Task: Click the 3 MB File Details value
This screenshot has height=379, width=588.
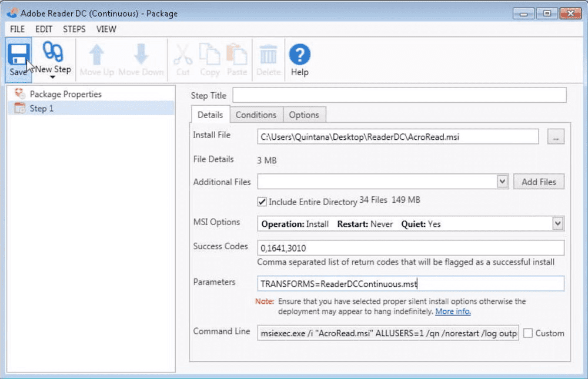Action: [267, 160]
